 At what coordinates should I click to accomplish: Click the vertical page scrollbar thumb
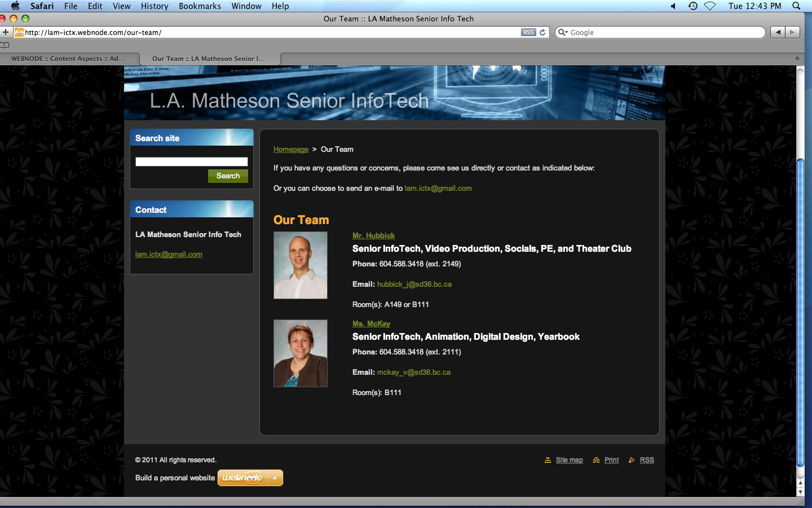click(x=800, y=313)
